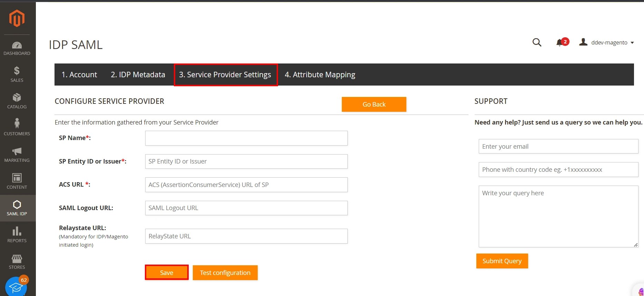The image size is (644, 296).
Task: Click the IDP SAML page title
Action: [x=76, y=45]
